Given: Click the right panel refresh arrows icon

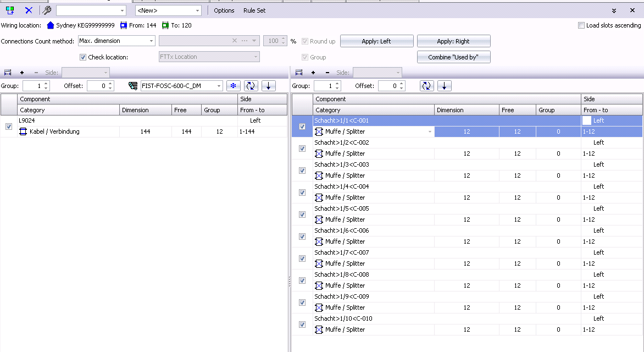Looking at the screenshot, I should [x=427, y=86].
